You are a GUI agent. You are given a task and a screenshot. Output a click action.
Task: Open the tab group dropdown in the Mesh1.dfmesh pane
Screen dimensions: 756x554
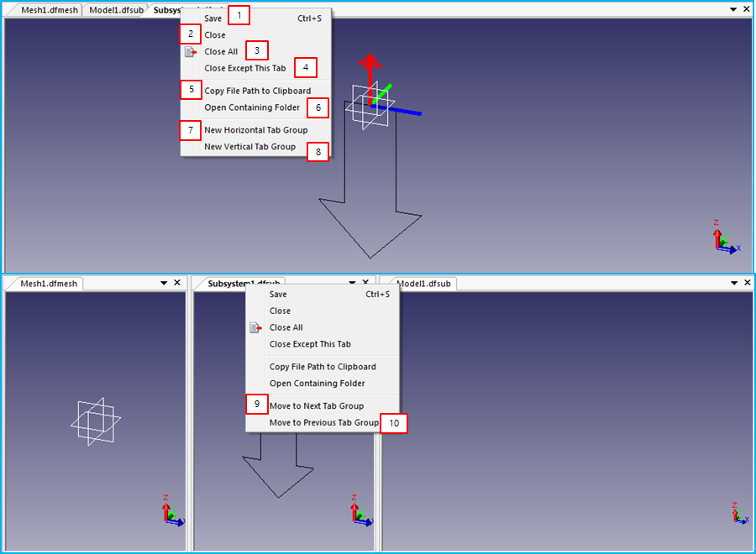pos(163,283)
